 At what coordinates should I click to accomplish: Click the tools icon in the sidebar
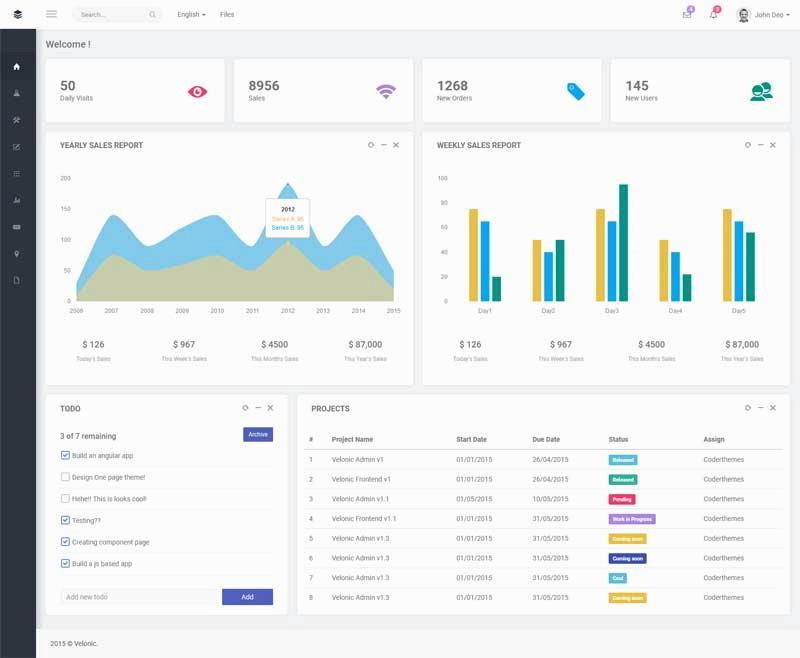point(16,120)
